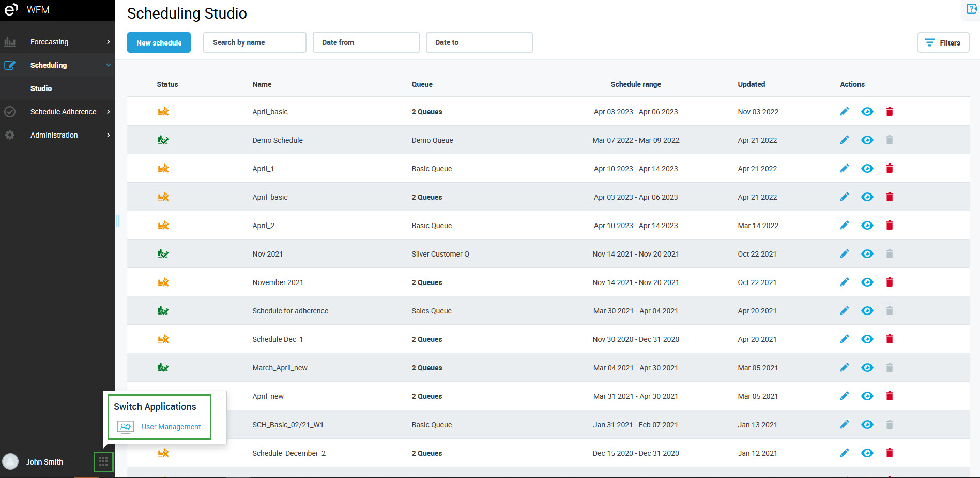Delete the Schedule_December_2 schedule

click(x=889, y=453)
